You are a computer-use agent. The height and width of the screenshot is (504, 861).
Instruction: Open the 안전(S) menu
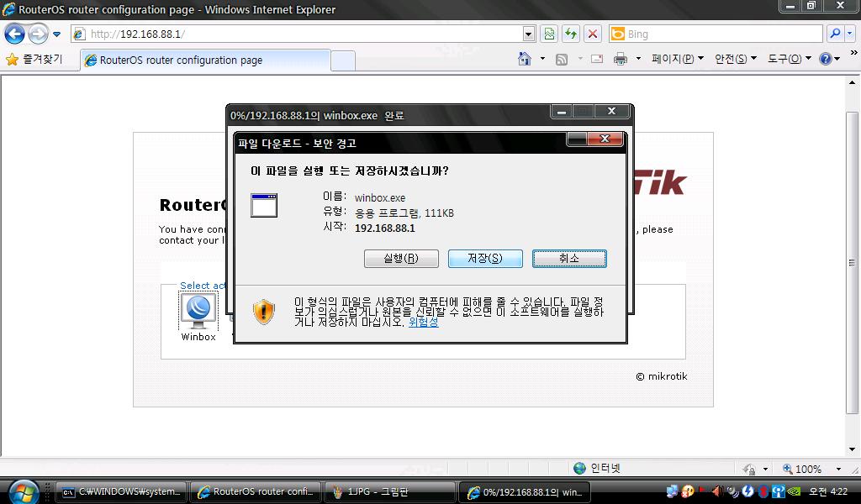(x=735, y=59)
